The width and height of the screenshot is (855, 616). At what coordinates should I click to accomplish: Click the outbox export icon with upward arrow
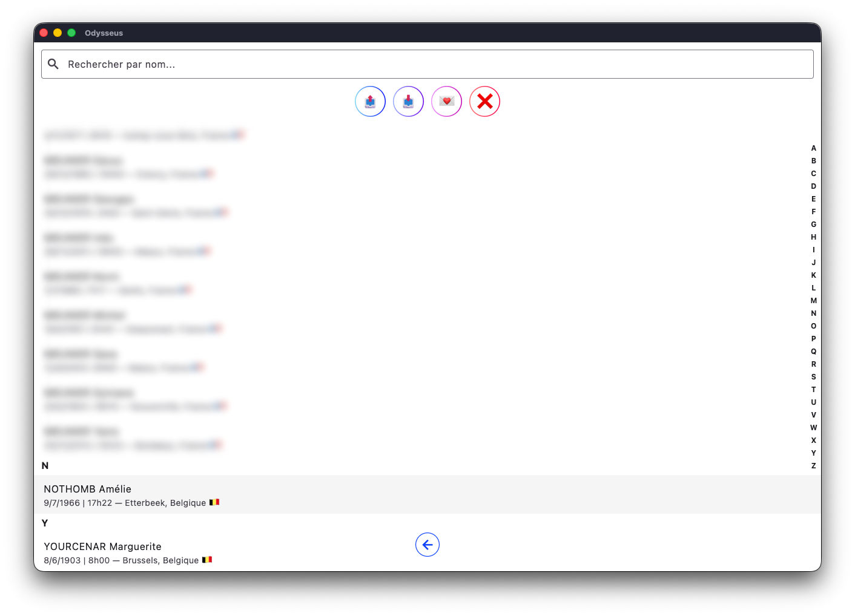pyautogui.click(x=370, y=102)
